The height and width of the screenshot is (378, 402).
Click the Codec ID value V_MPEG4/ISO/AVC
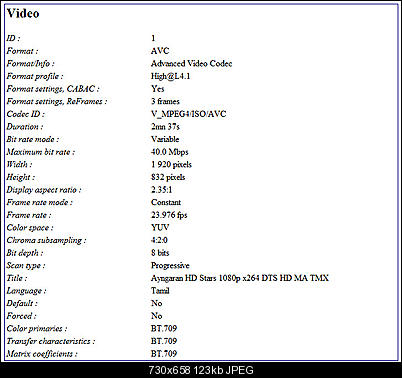tap(188, 114)
